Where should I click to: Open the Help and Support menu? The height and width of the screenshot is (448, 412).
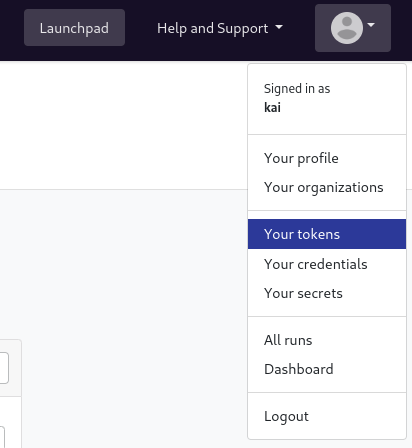click(x=220, y=28)
